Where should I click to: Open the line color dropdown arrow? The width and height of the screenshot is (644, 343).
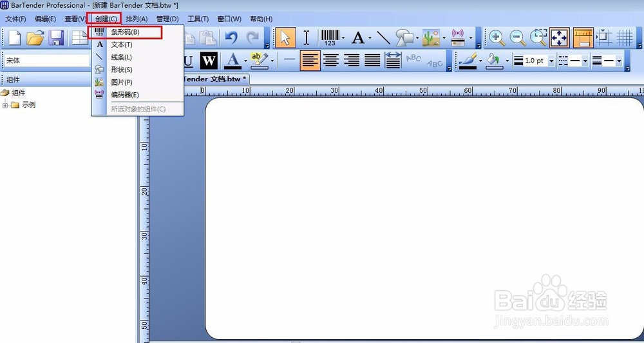[480, 61]
